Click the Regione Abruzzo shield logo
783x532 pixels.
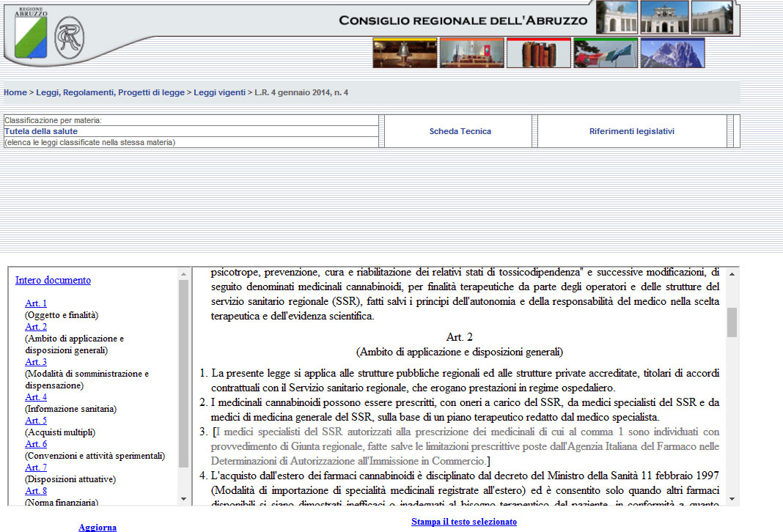32,34
